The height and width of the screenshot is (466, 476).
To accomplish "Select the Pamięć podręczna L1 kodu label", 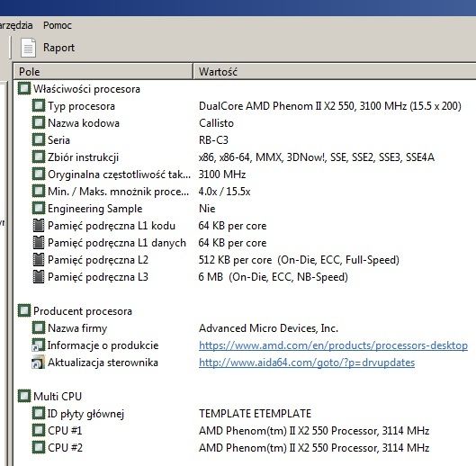I will (x=112, y=226).
